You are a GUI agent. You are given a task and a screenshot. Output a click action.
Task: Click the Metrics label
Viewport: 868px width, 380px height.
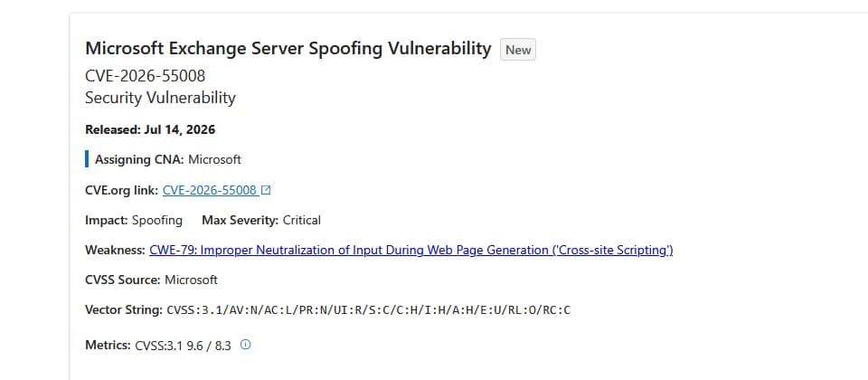click(108, 345)
